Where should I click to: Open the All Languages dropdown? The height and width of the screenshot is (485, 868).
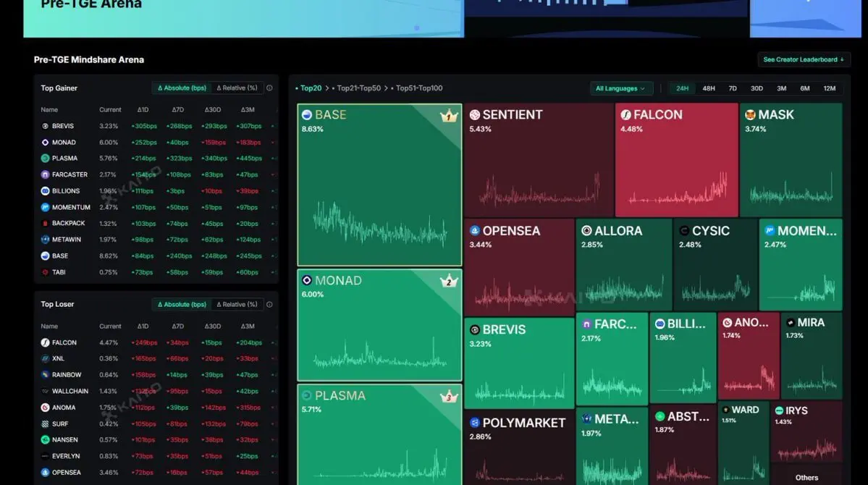point(620,88)
